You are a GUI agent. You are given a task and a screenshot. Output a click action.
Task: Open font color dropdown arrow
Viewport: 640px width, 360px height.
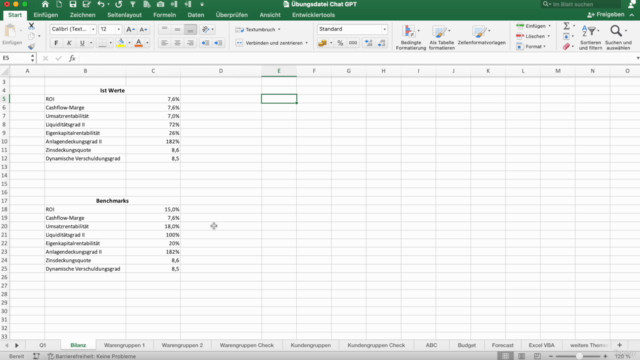coord(147,43)
